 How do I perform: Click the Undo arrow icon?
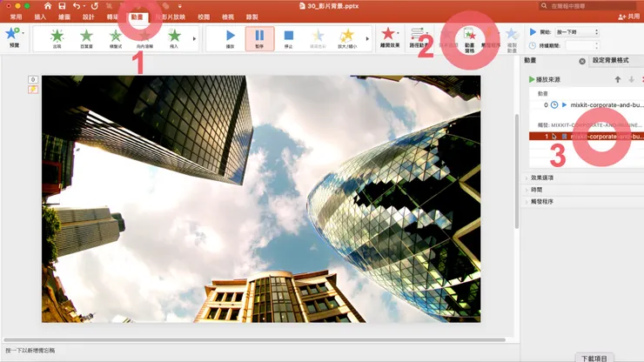pyautogui.click(x=76, y=6)
